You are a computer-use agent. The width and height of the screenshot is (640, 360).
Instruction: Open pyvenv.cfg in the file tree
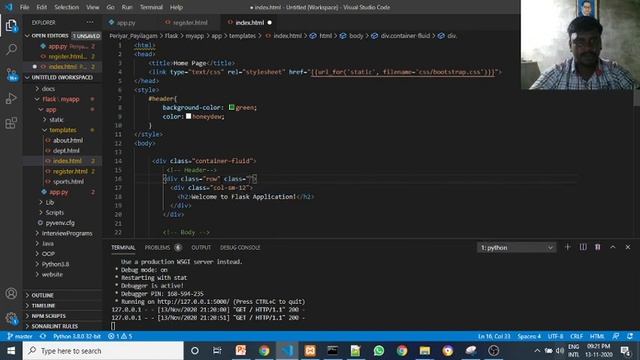[x=60, y=223]
